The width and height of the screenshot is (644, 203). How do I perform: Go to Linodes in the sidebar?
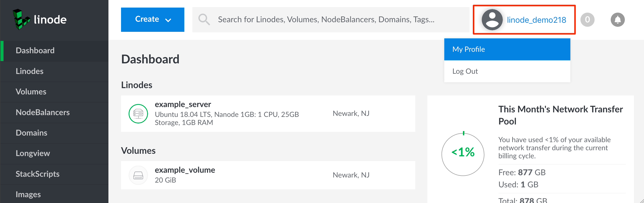click(x=30, y=71)
